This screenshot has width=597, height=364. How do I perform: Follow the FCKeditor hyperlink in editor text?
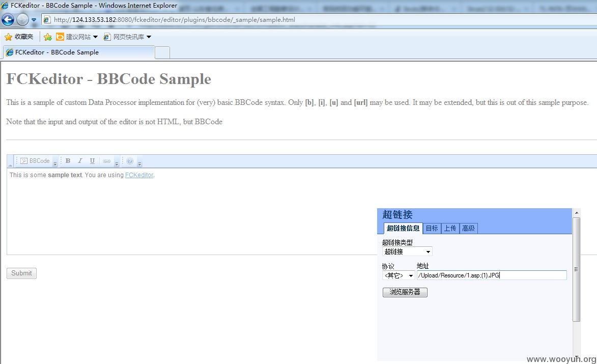pos(139,175)
